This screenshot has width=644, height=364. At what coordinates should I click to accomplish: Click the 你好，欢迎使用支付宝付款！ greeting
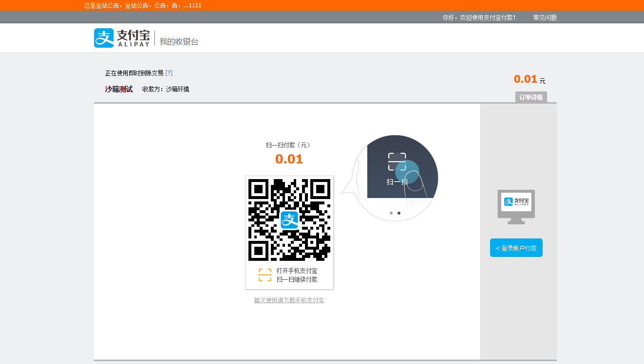(479, 18)
